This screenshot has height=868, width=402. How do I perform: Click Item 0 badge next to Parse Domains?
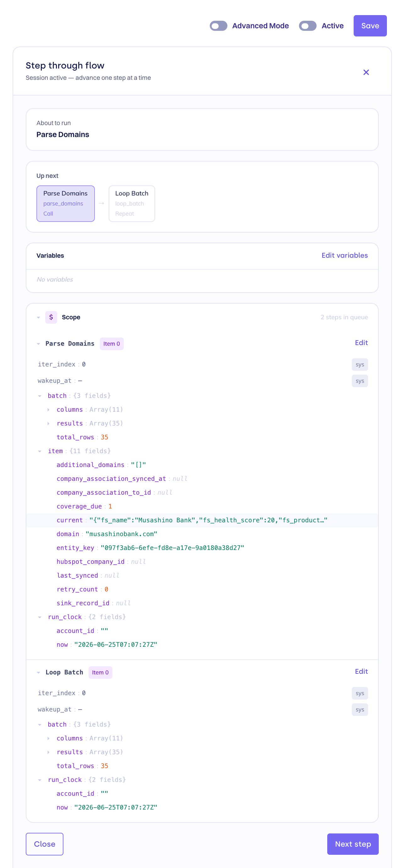(111, 344)
